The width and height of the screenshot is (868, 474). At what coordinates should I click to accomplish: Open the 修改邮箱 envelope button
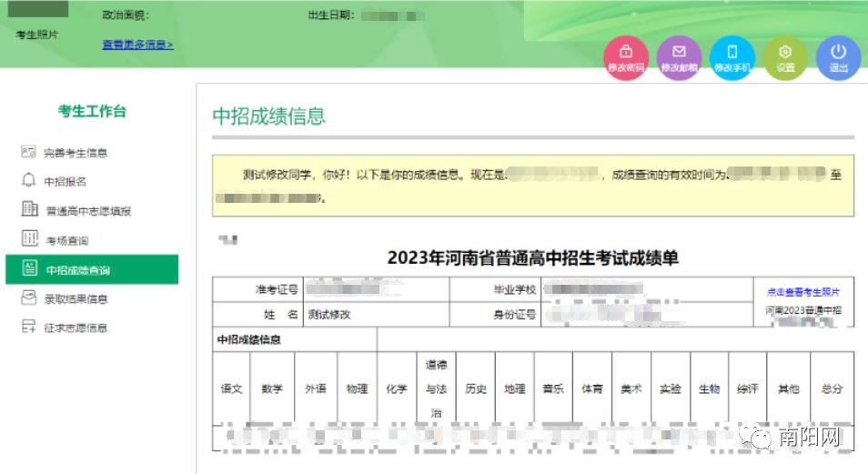[680, 57]
